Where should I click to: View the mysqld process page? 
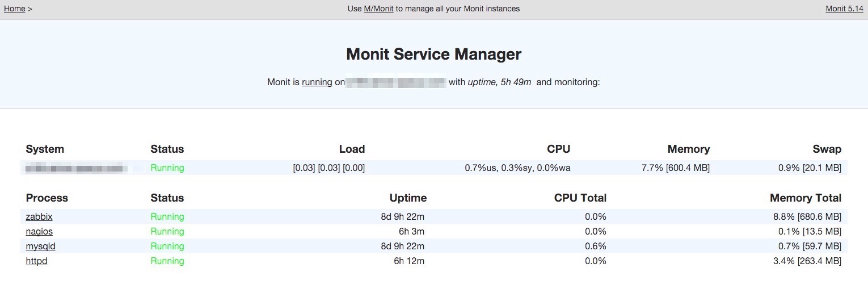click(40, 246)
